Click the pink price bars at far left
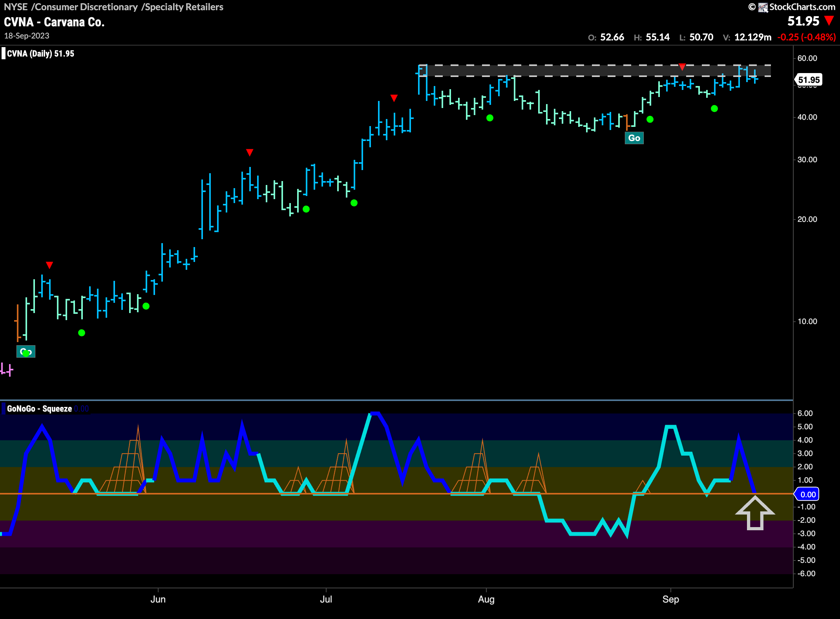This screenshot has height=619, width=840. pos(7,370)
